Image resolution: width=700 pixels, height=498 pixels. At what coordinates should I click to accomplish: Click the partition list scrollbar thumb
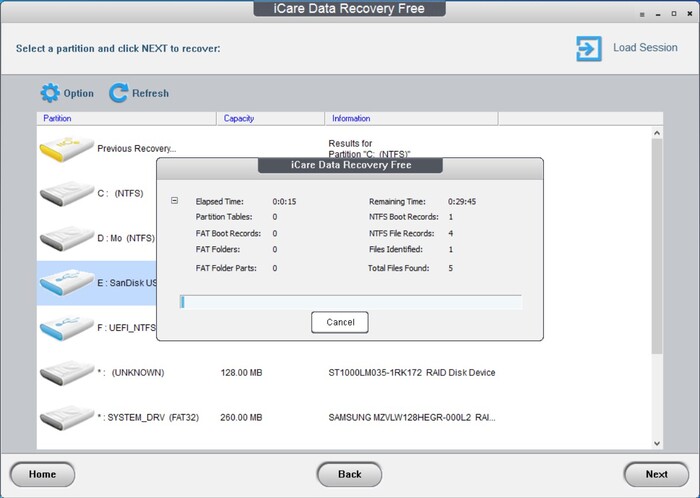[x=657, y=246]
